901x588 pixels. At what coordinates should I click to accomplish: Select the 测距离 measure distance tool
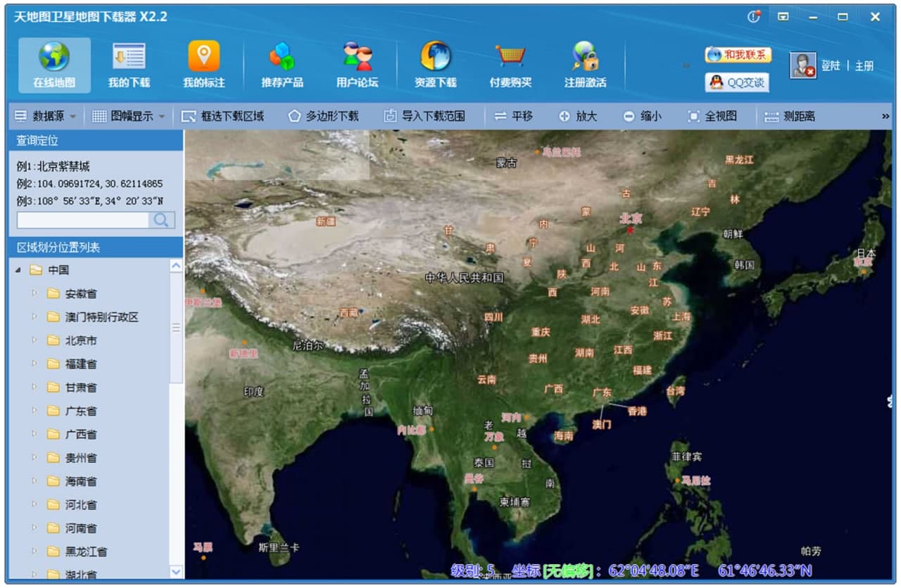point(790,116)
